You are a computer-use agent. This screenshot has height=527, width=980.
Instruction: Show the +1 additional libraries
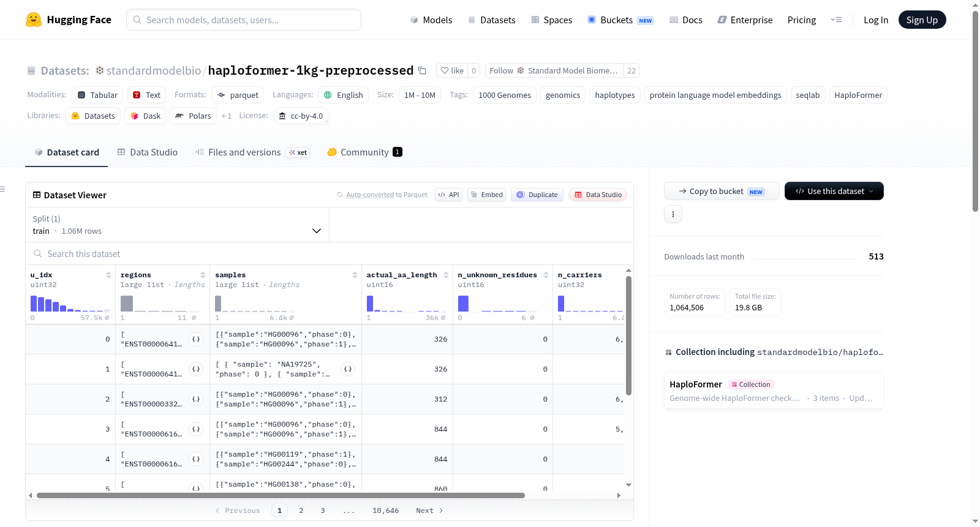pos(227,116)
